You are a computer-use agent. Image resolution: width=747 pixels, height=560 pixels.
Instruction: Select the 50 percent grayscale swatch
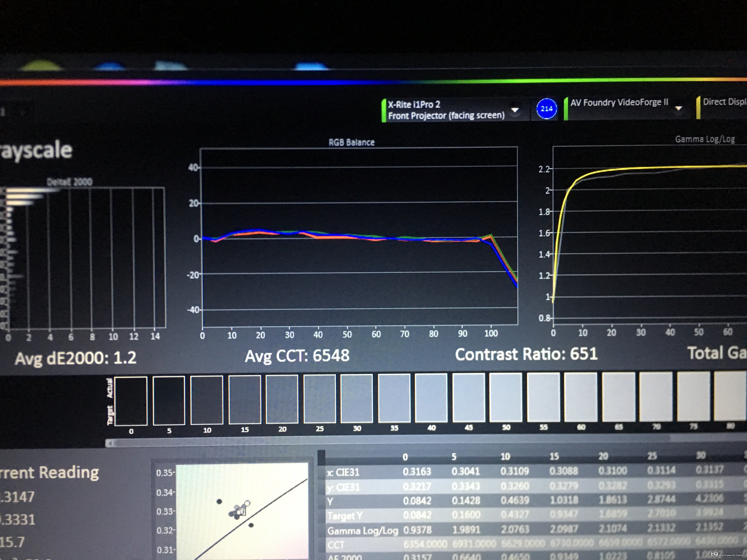506,397
